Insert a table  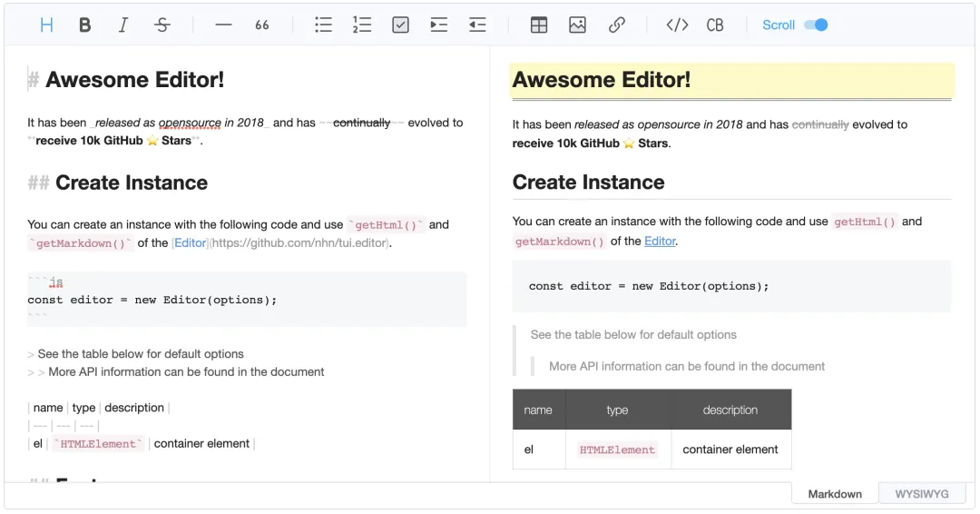[x=539, y=25]
